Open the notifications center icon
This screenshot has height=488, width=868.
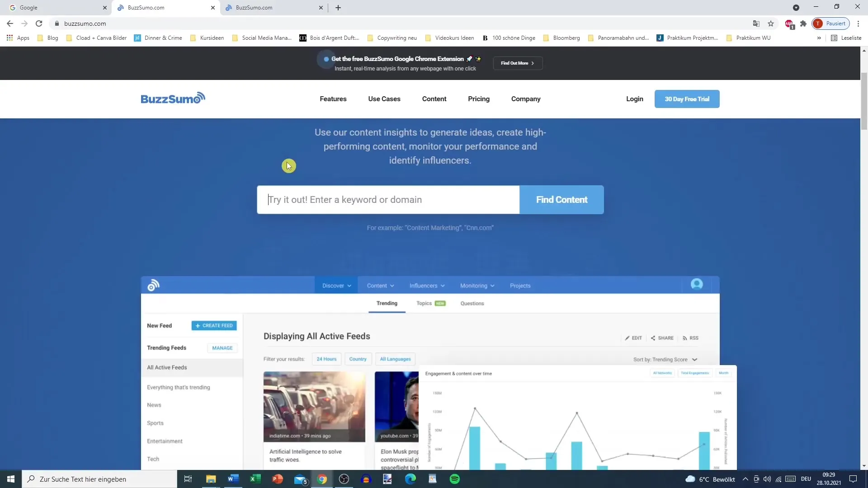coord(853,479)
